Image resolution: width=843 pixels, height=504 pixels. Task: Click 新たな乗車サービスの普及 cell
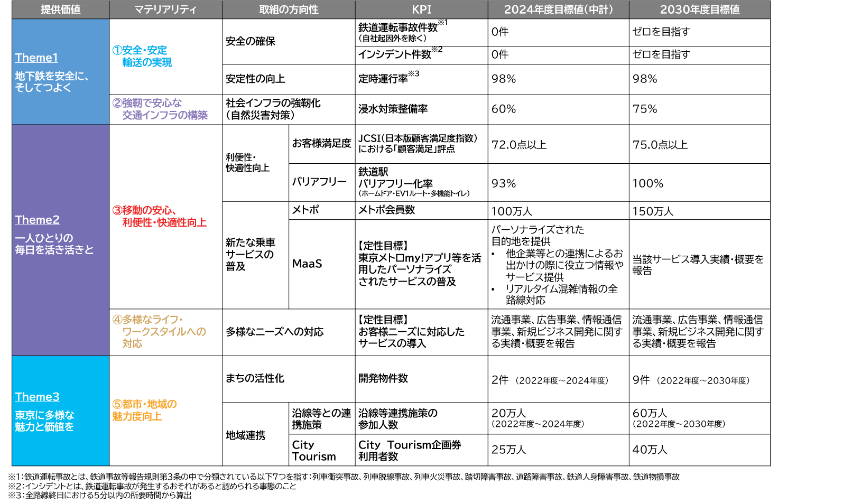pos(255,255)
